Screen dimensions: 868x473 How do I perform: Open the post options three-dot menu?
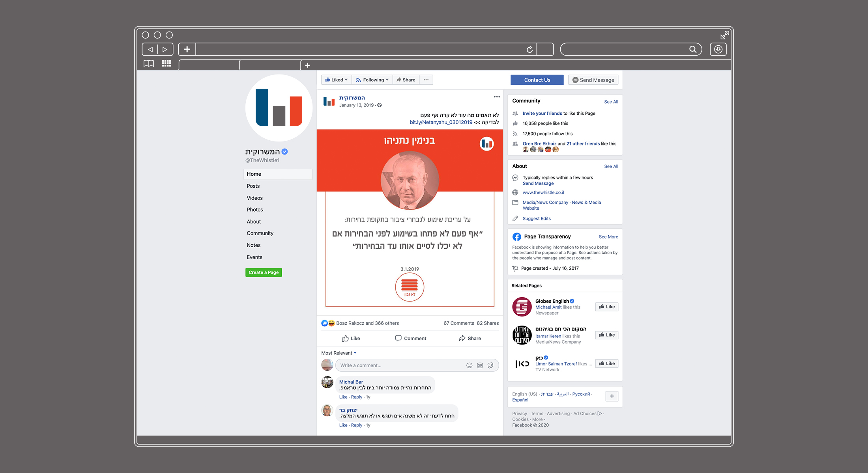coord(497,97)
